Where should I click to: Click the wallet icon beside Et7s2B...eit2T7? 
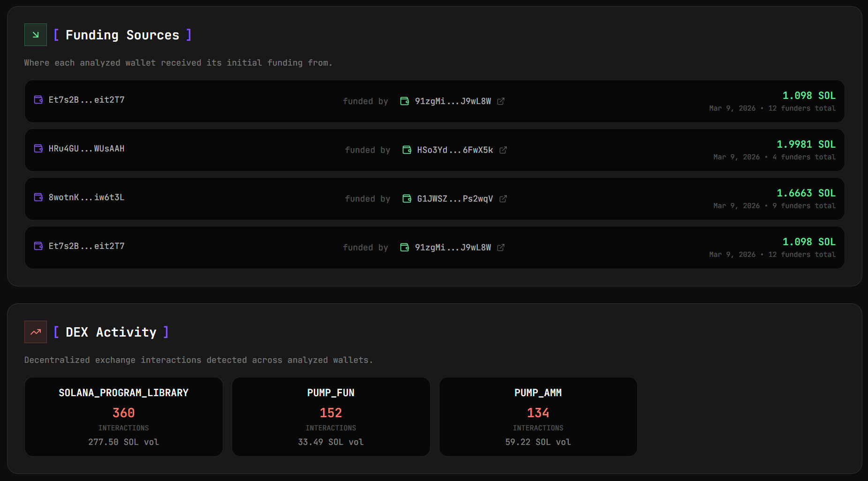click(38, 99)
